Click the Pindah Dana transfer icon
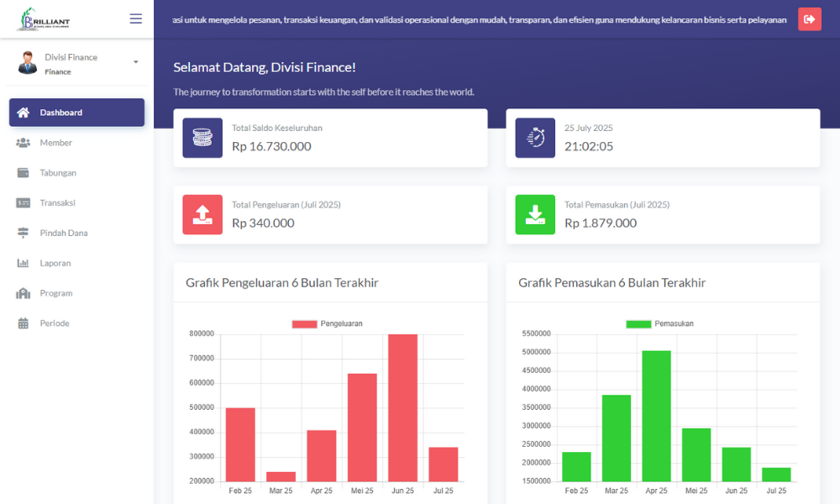The image size is (840, 504). tap(23, 234)
